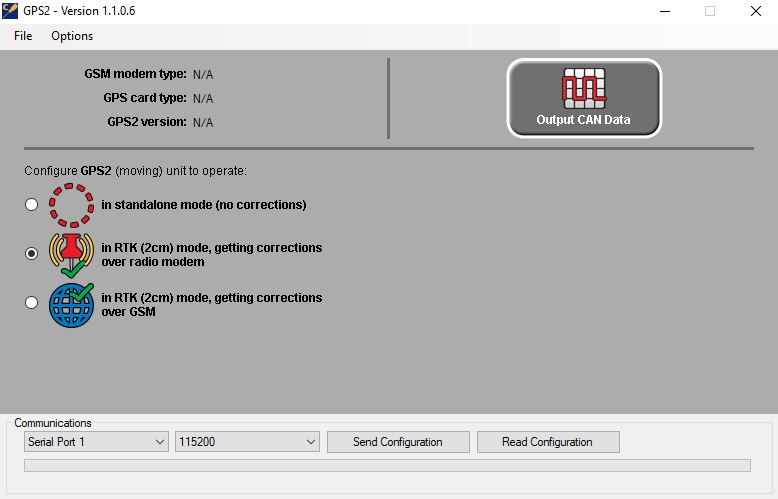Open the File menu
778x499 pixels.
pyautogui.click(x=23, y=36)
